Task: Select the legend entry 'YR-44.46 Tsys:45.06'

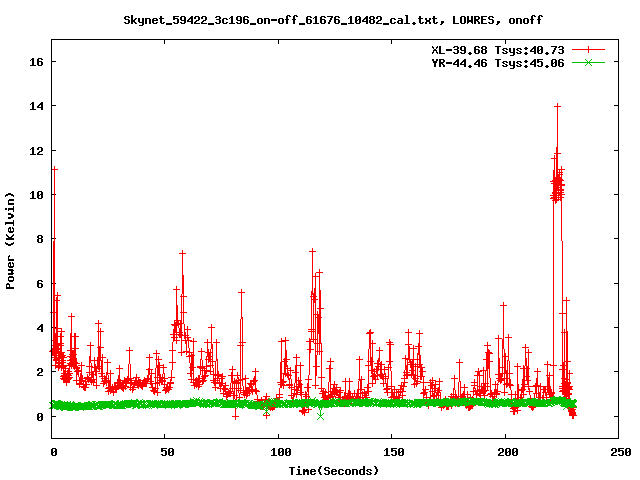Action: pos(498,63)
